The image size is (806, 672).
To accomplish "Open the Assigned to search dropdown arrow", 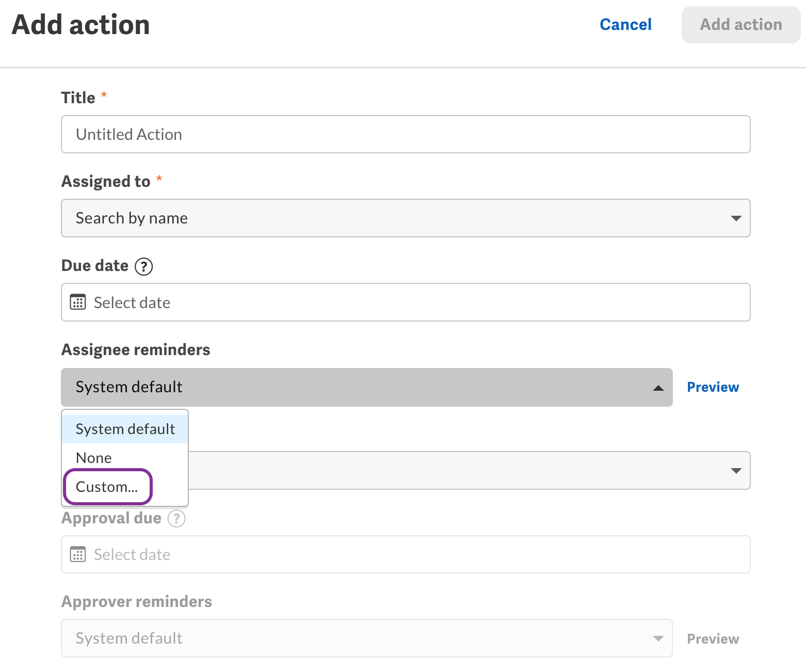I will [736, 218].
